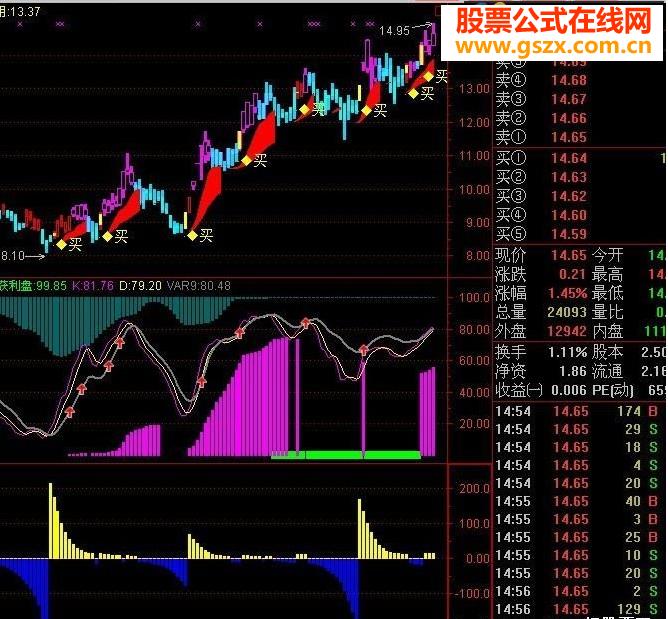The width and height of the screenshot is (668, 619).
Task: Open the www.gszx.com.cn website link
Action: point(554,46)
